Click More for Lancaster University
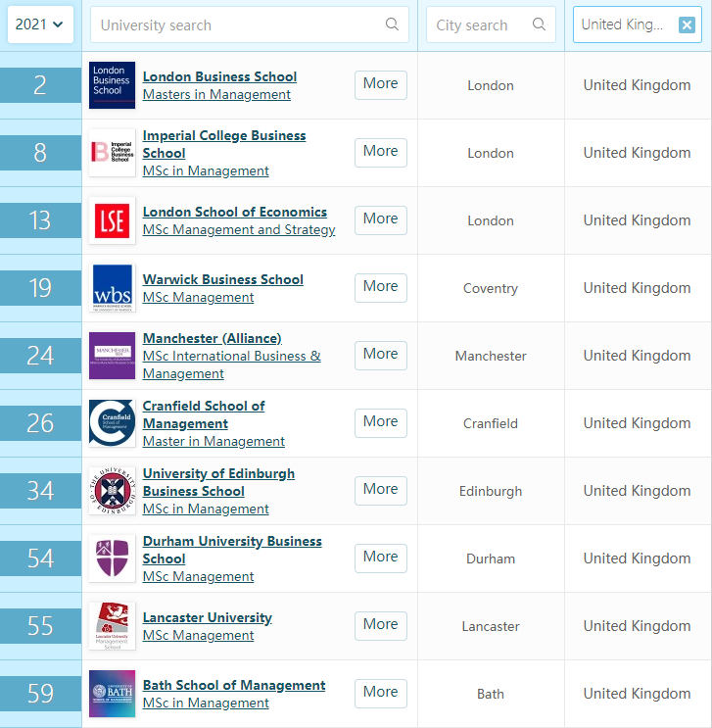 (x=381, y=626)
